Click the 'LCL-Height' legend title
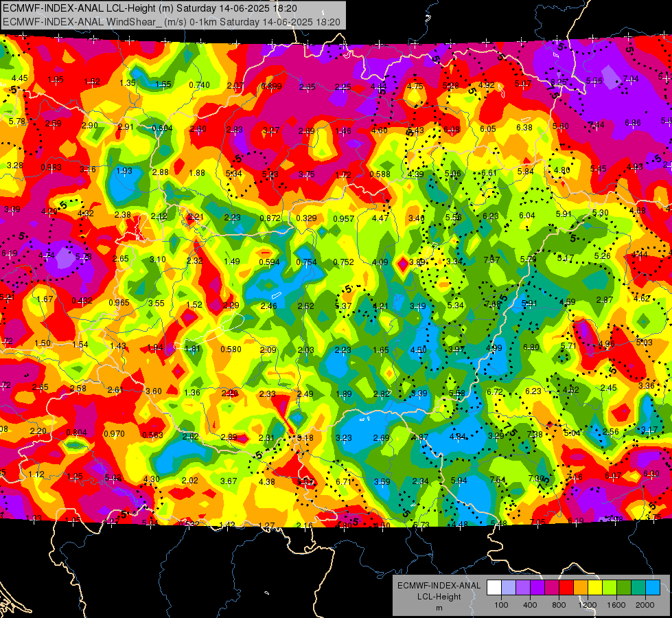Viewport: 672px width, 618px height. click(x=439, y=597)
